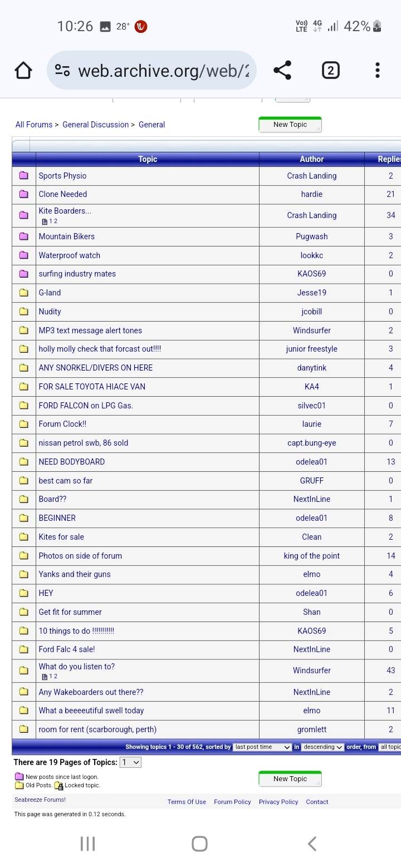
Task: Tap the pages icon under Kite Boarders topic
Action: pyautogui.click(x=44, y=221)
